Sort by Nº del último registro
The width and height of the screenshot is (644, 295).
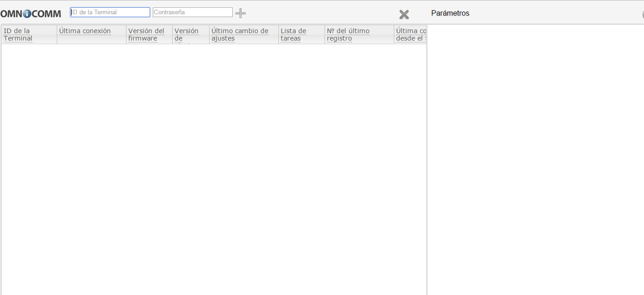[348, 35]
